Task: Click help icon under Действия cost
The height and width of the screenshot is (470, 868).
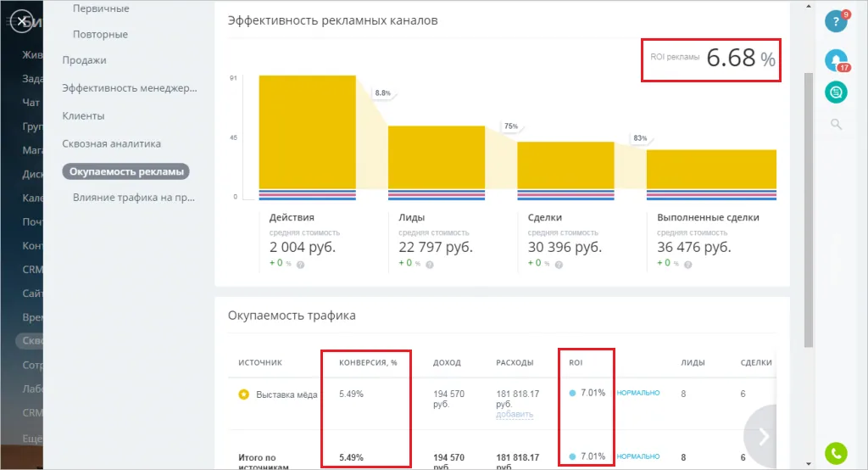Action: 301,265
